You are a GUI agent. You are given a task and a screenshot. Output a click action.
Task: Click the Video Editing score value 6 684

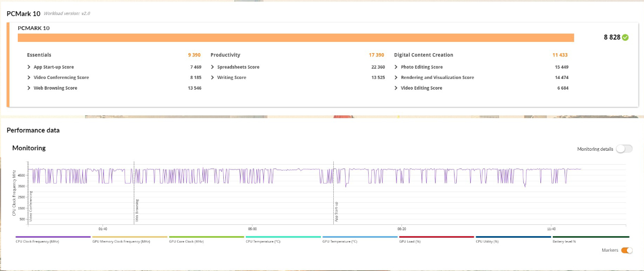[x=562, y=88]
